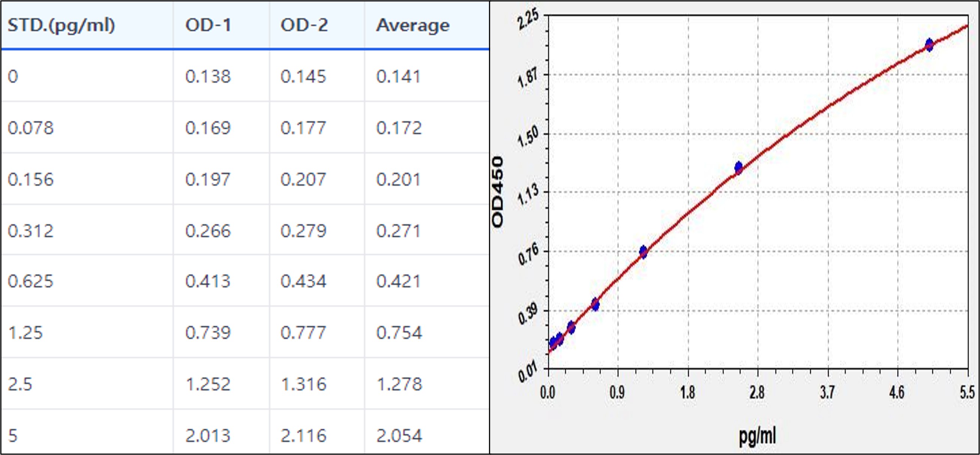Click the STD.(pg/ml) column header
This screenshot has width=980, height=455.
[61, 25]
